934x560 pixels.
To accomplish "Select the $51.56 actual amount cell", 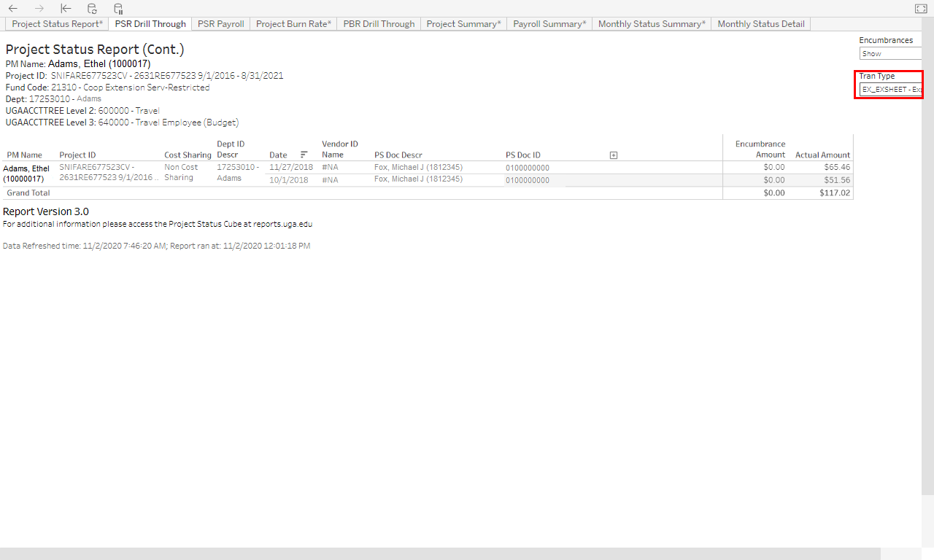I will pos(838,180).
